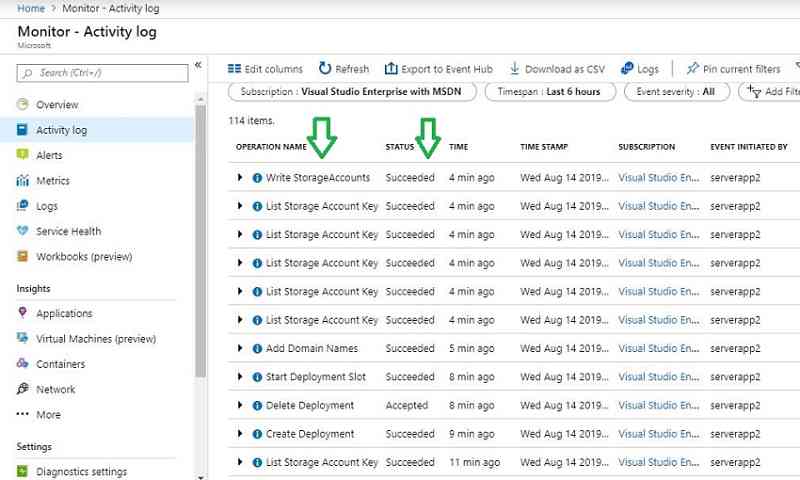Expand the Add Domain Names row
This screenshot has width=800, height=480.
tap(240, 348)
